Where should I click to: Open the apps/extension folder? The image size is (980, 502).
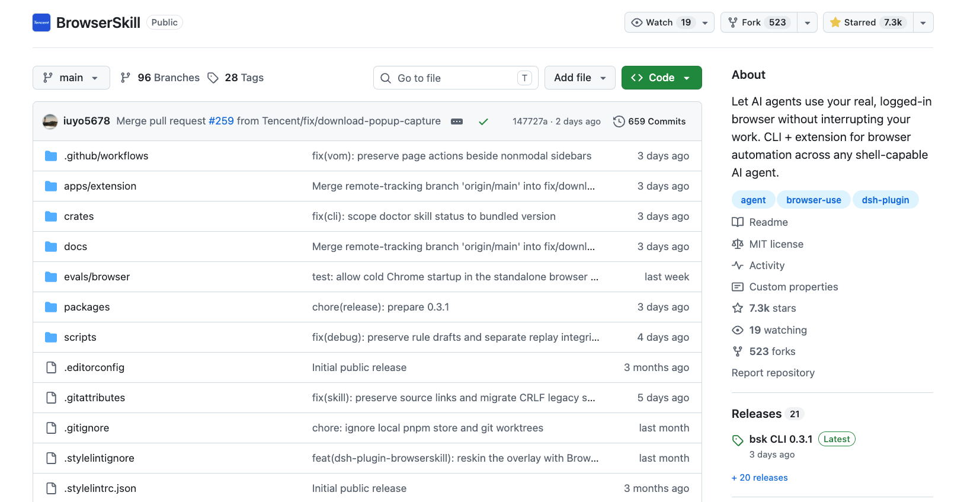(100, 186)
